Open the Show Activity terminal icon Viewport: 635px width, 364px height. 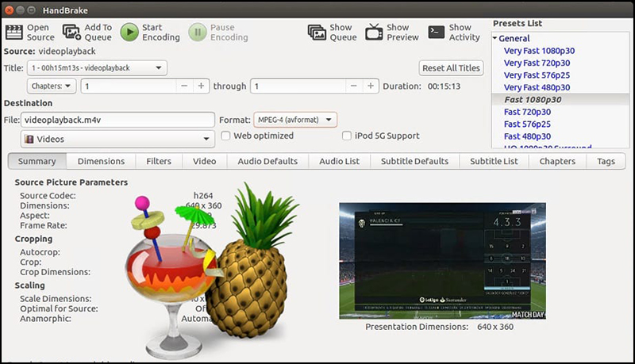coord(436,32)
